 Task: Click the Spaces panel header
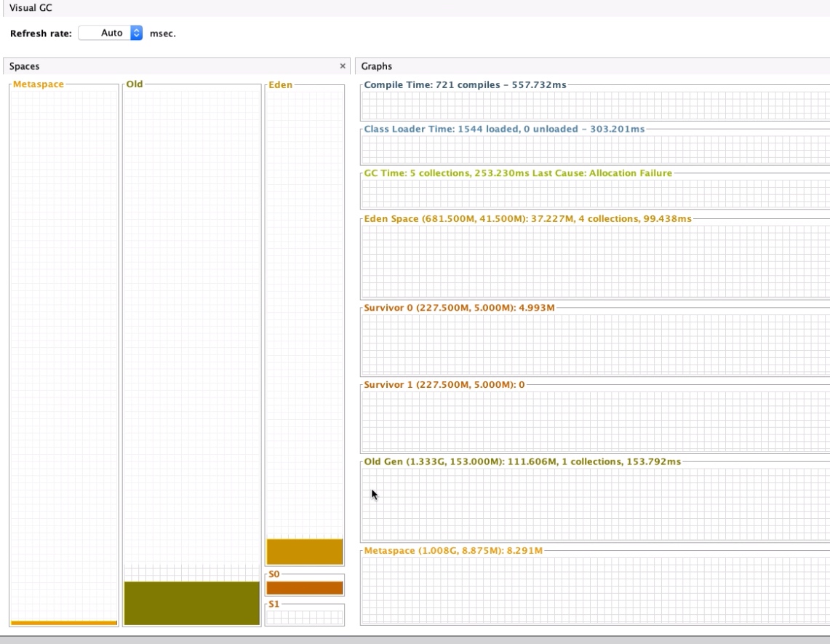coord(175,66)
